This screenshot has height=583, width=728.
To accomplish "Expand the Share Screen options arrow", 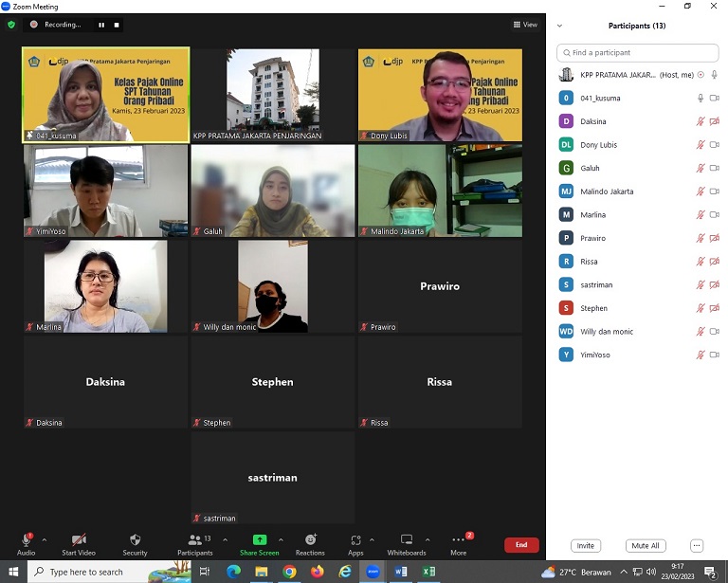I will [x=281, y=539].
